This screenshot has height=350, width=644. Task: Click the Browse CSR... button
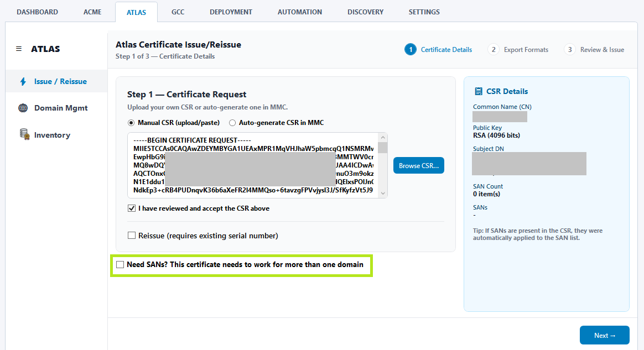tap(418, 165)
